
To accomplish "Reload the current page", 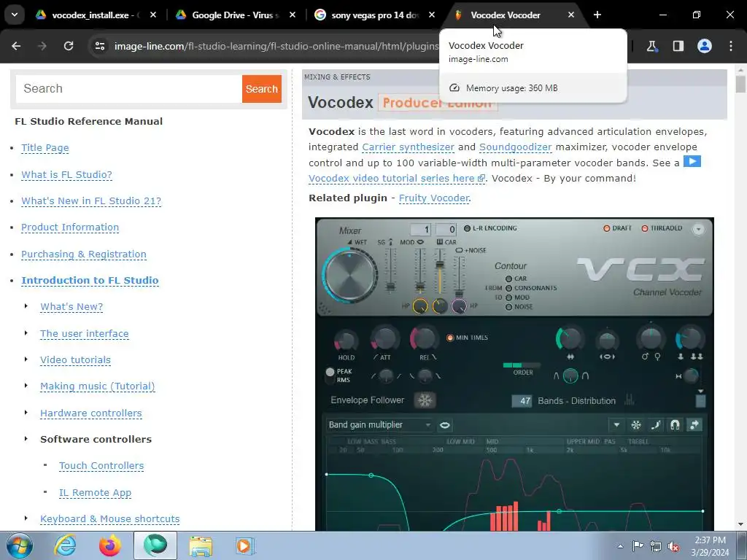I will click(x=69, y=46).
